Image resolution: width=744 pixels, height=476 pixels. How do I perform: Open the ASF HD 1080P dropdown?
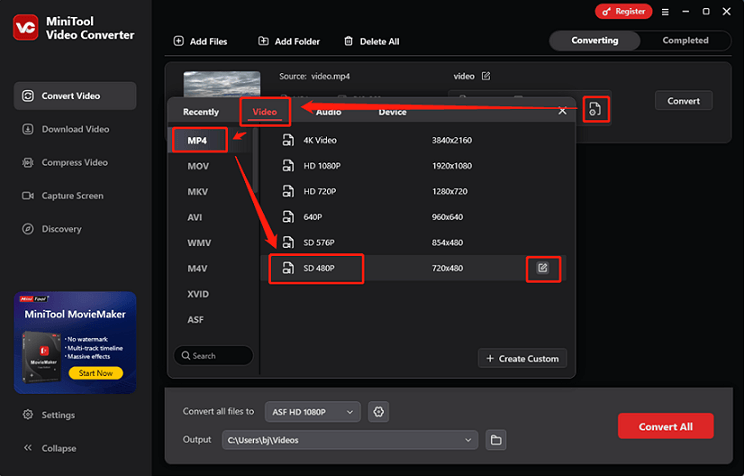click(x=313, y=412)
